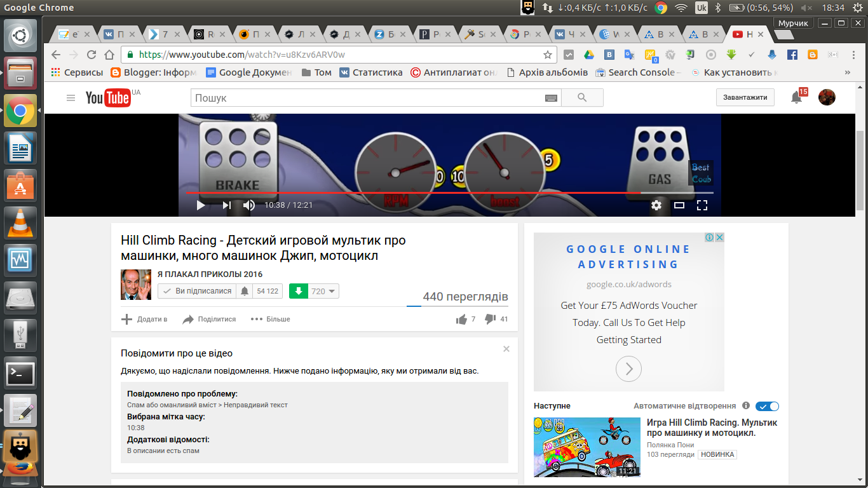Viewport: 868px width, 488px height.
Task: Play the video with the play button
Action: (201, 205)
